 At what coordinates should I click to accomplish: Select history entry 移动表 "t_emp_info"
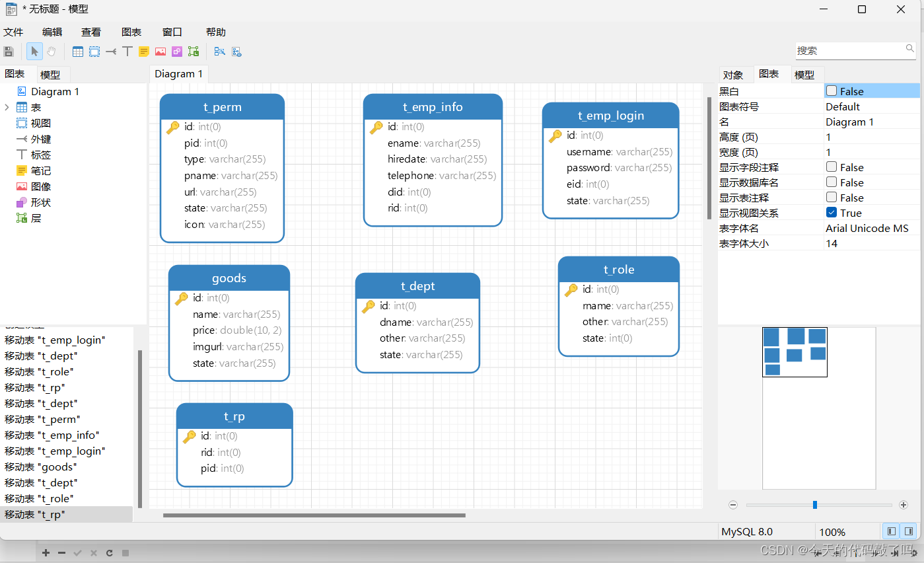pos(52,435)
